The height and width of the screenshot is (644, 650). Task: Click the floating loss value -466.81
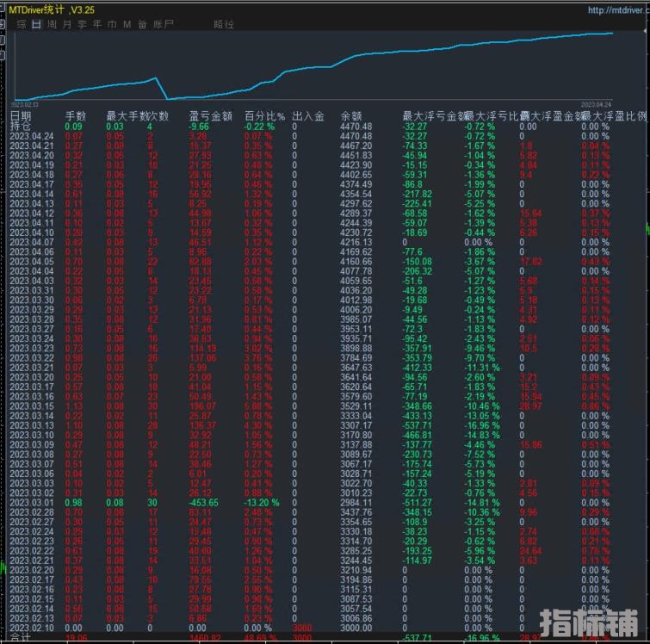point(417,436)
